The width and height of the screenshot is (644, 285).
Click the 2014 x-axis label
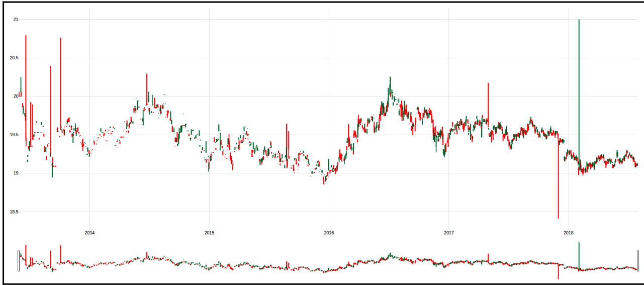89,233
